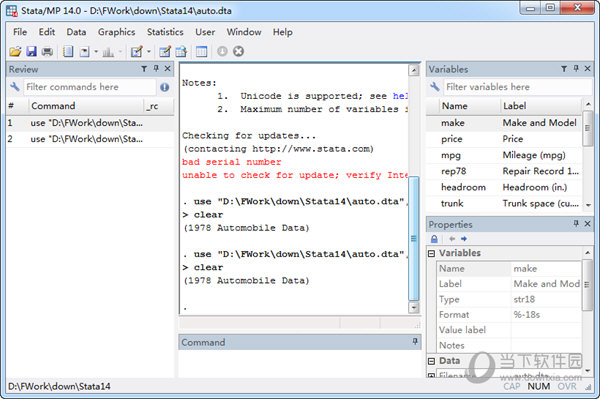600x399 pixels.
Task: Click the 'Filter commands here' field
Action: pos(90,87)
